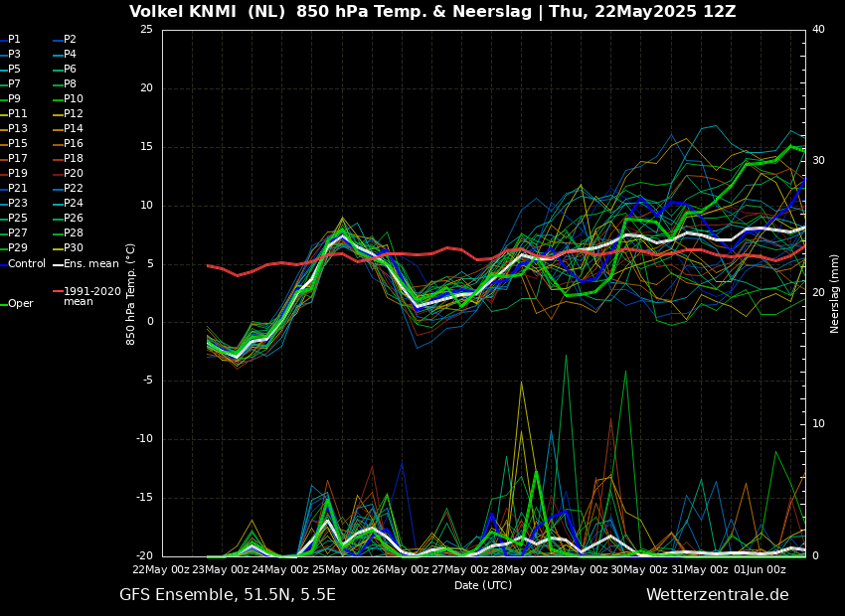845x616 pixels.
Task: Click the chart title Volkel KNMI
Action: [432, 11]
